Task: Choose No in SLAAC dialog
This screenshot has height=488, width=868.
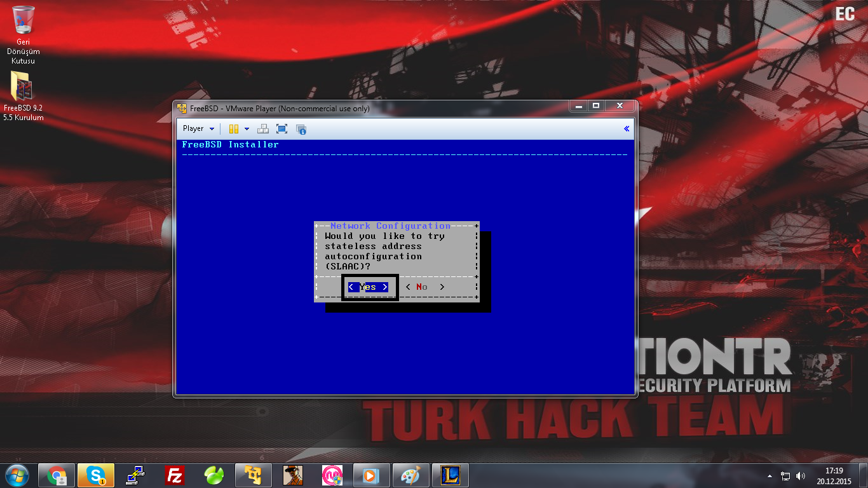Action: 425,287
